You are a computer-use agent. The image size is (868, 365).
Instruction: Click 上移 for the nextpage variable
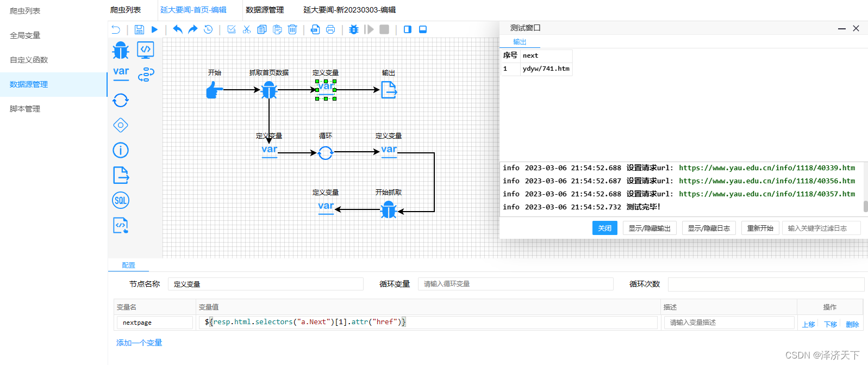click(809, 324)
